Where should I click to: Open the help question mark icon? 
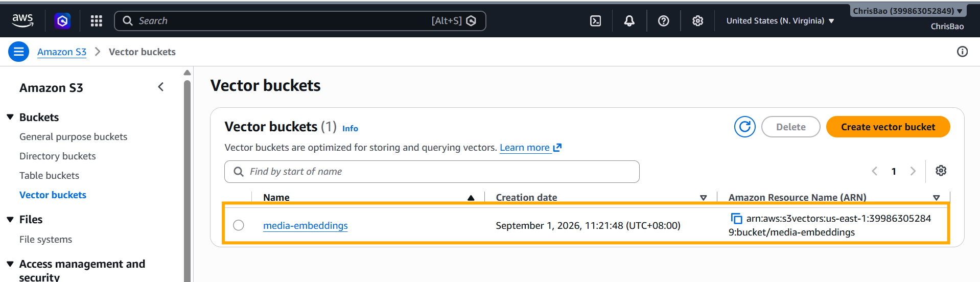tap(663, 21)
